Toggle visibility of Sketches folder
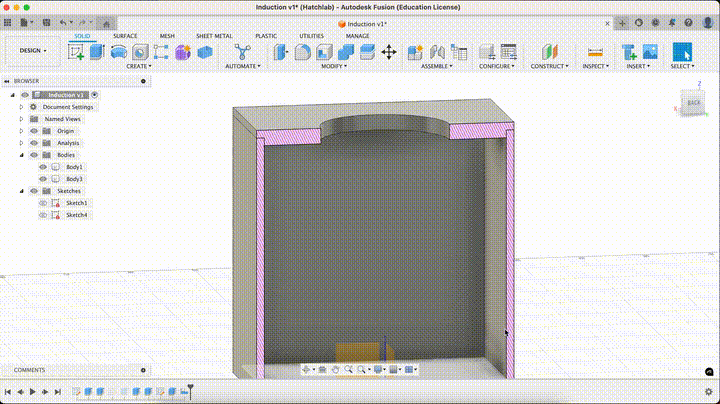The width and height of the screenshot is (720, 404). pyautogui.click(x=34, y=191)
